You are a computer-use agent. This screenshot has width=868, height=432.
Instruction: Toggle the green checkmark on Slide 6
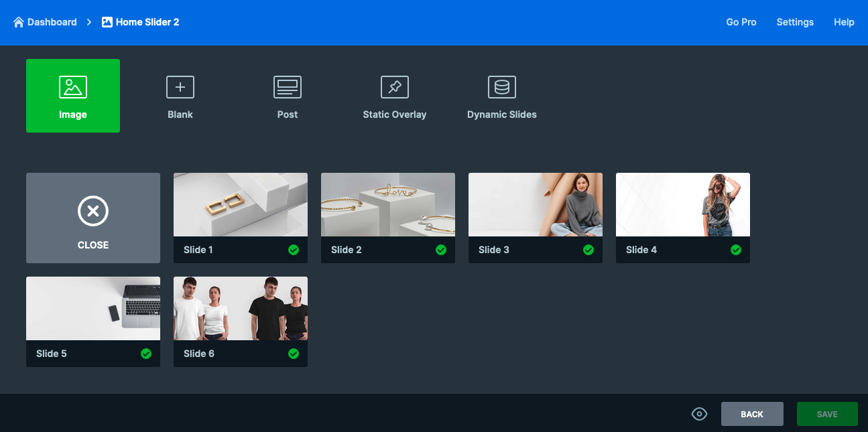tap(294, 354)
